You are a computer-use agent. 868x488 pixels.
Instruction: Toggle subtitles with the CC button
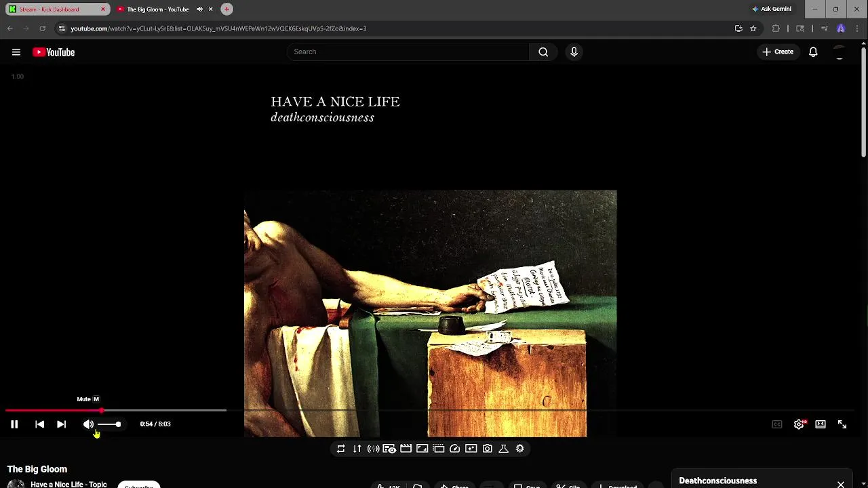tap(777, 424)
